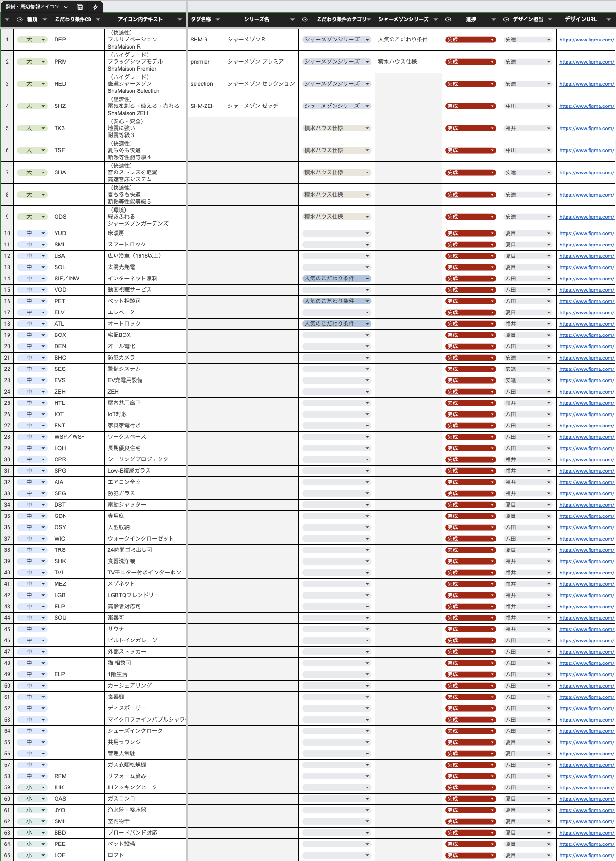Image resolution: width=616 pixels, height=861 pixels.
Task: Click the 太陽光発電 text cell
Action: 145,267
